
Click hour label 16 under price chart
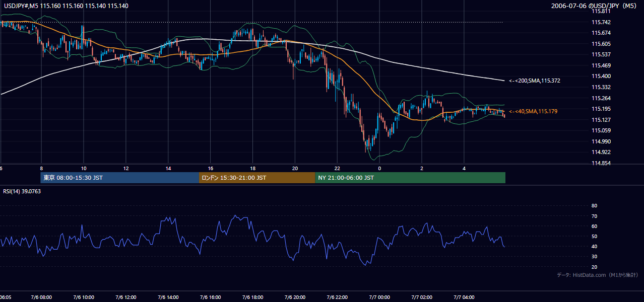point(211,169)
